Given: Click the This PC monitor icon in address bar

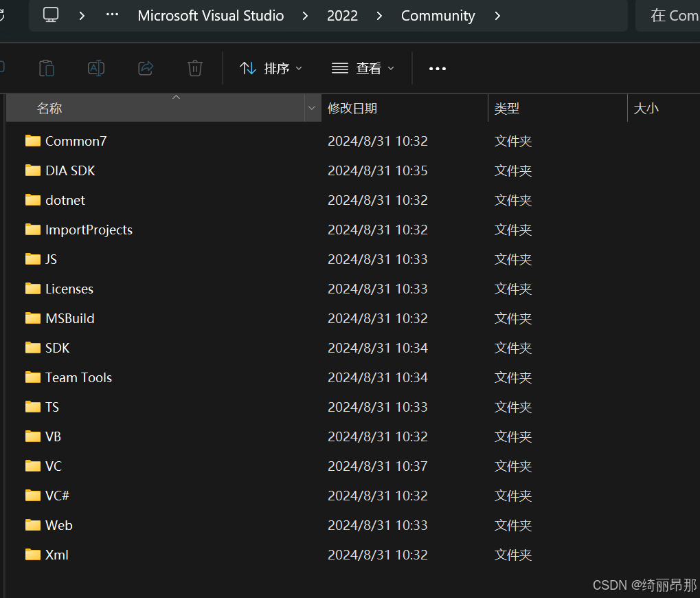Looking at the screenshot, I should (x=51, y=14).
